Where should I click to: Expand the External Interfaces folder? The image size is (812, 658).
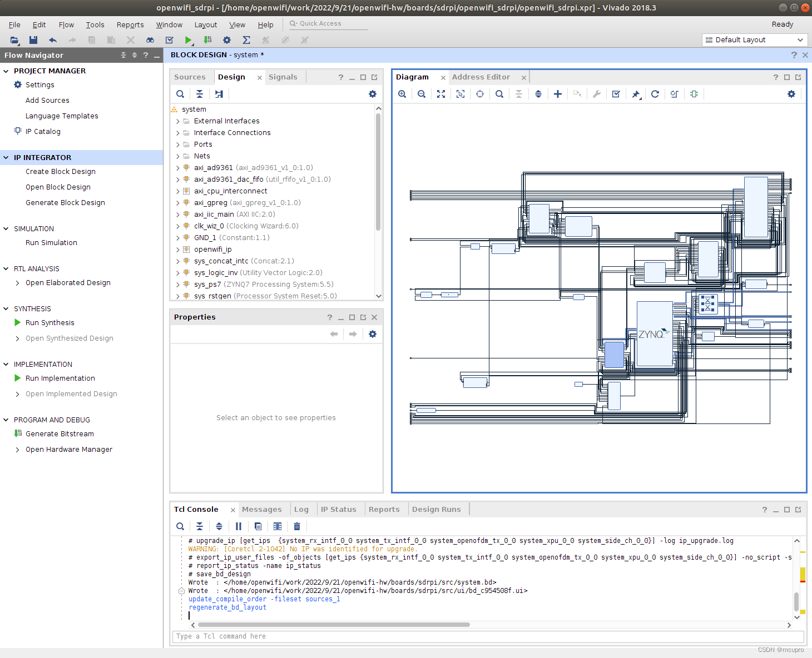point(178,121)
